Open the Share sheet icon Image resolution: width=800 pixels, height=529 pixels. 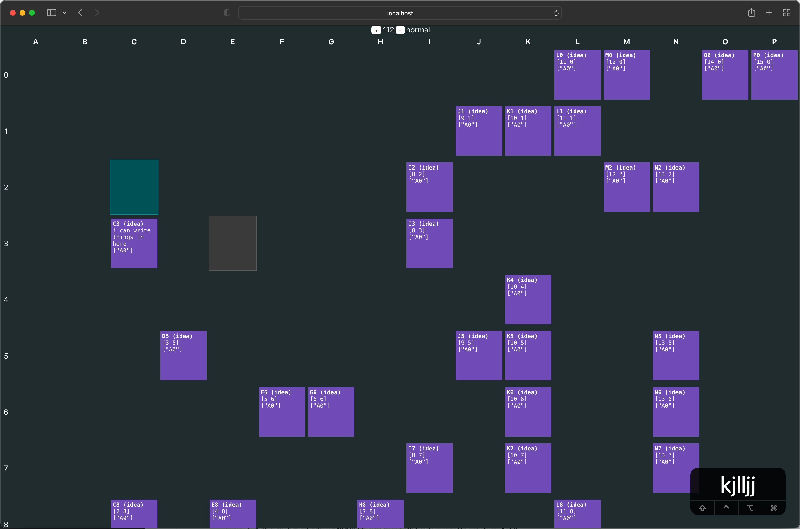click(751, 13)
